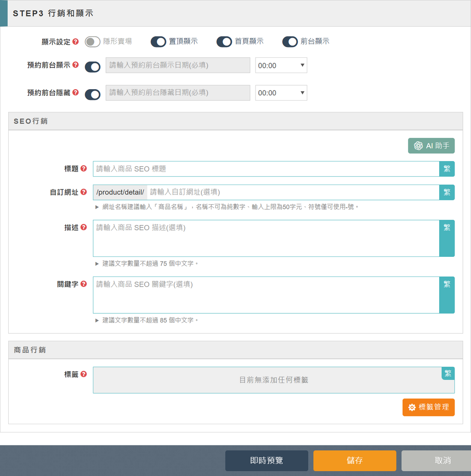Click 繁 converter icon in SEO 標題 field
The height and width of the screenshot is (476, 471).
click(x=447, y=169)
